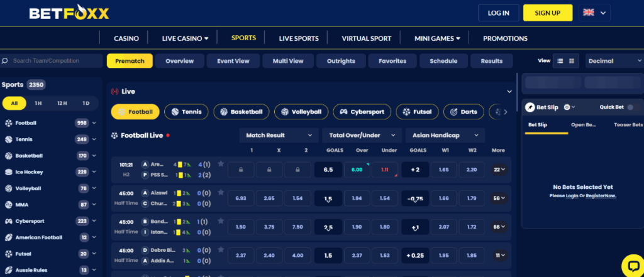
Task: Select the Darts live chip
Action: point(464,112)
